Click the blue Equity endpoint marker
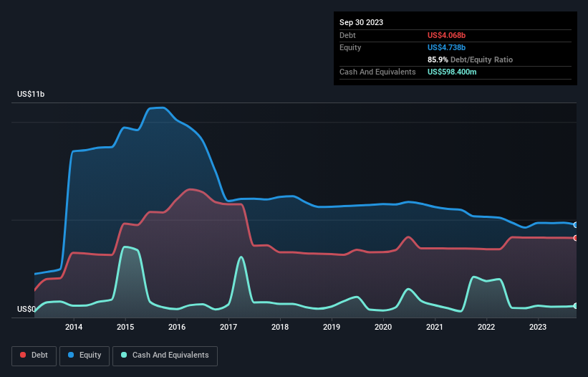This screenshot has height=377, width=588. 576,225
